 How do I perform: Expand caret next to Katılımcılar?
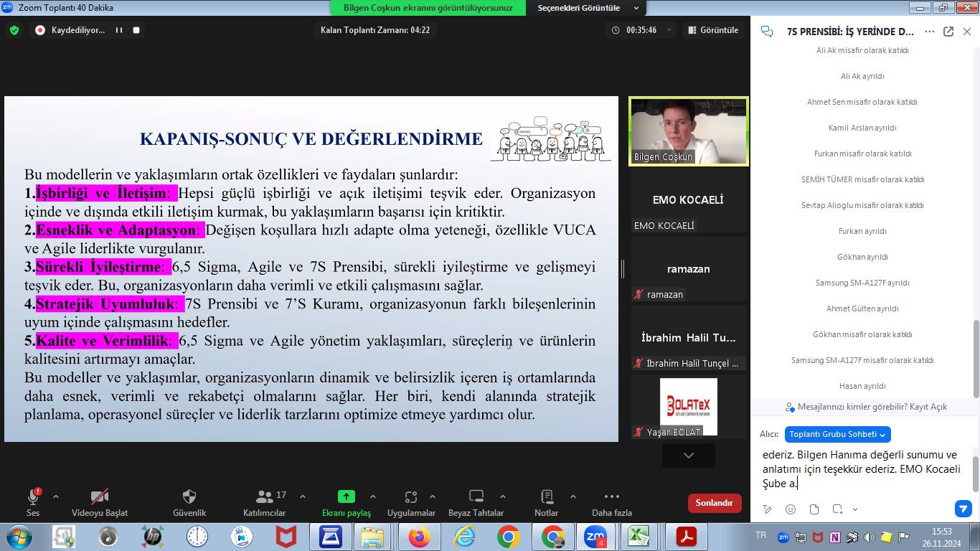coord(302,496)
